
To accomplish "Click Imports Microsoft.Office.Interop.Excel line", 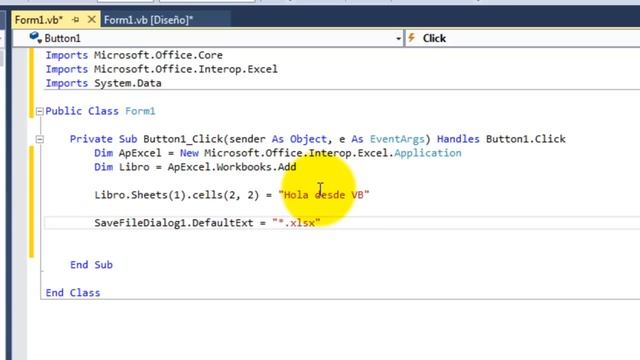I will [161, 69].
